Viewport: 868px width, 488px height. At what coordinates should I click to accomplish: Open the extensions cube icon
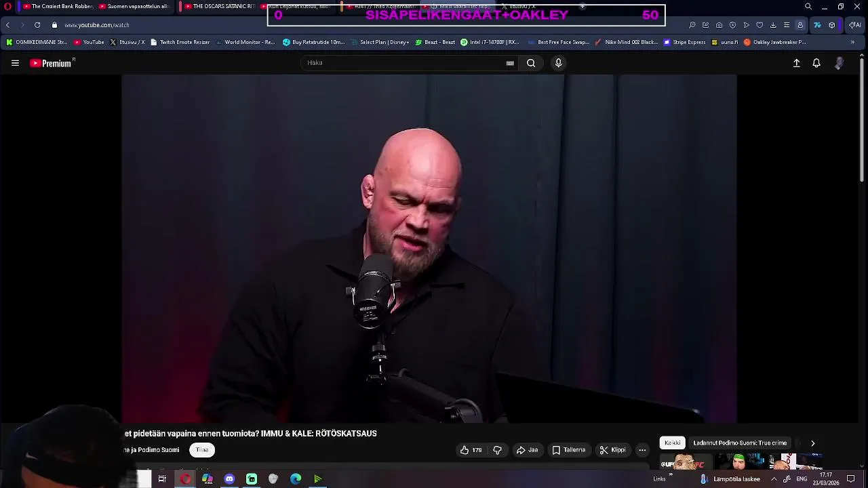pyautogui.click(x=832, y=25)
